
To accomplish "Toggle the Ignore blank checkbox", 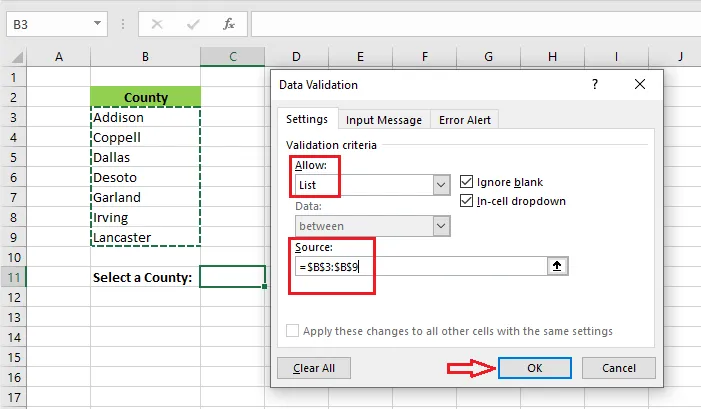I will coord(466,182).
